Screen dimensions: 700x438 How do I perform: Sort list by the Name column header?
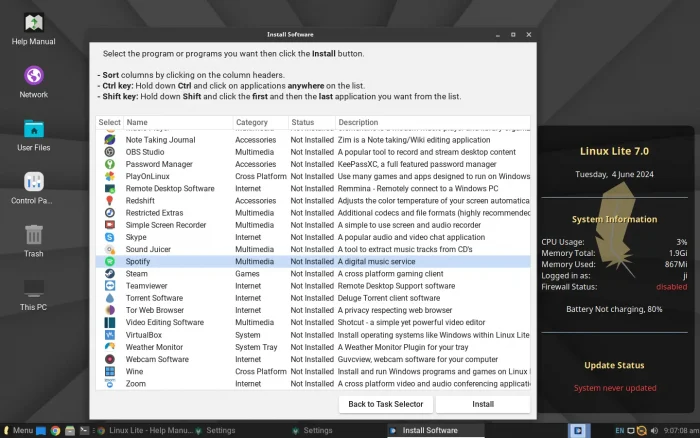coord(137,123)
